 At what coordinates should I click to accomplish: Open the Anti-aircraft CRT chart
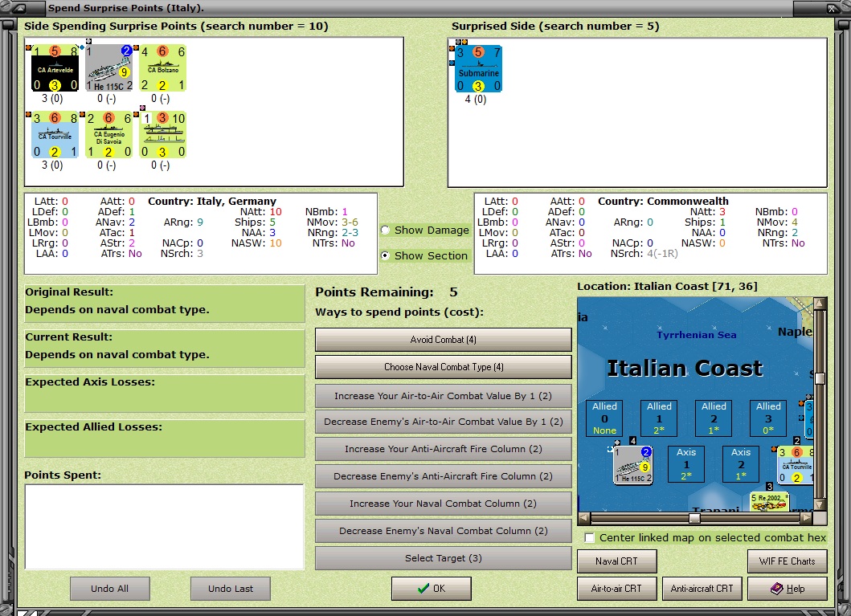(x=702, y=589)
